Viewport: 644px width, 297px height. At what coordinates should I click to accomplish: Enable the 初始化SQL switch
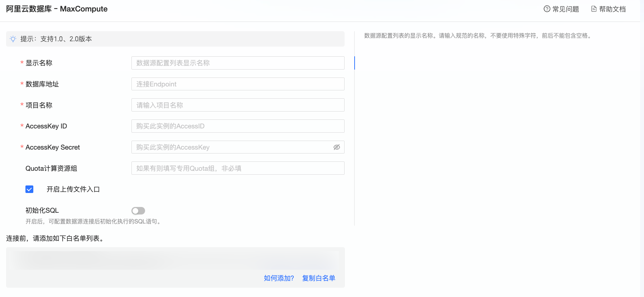tap(138, 211)
